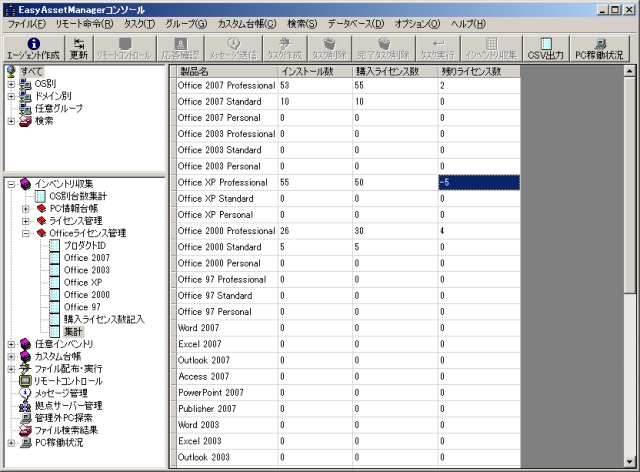The width and height of the screenshot is (640, 472).
Task: Expand the PC情報台帳 node
Action: (x=26, y=209)
